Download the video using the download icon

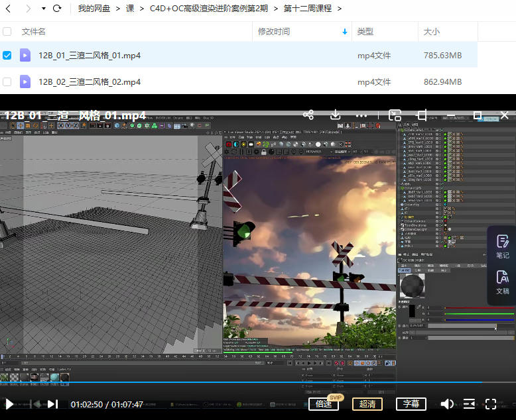(x=336, y=115)
